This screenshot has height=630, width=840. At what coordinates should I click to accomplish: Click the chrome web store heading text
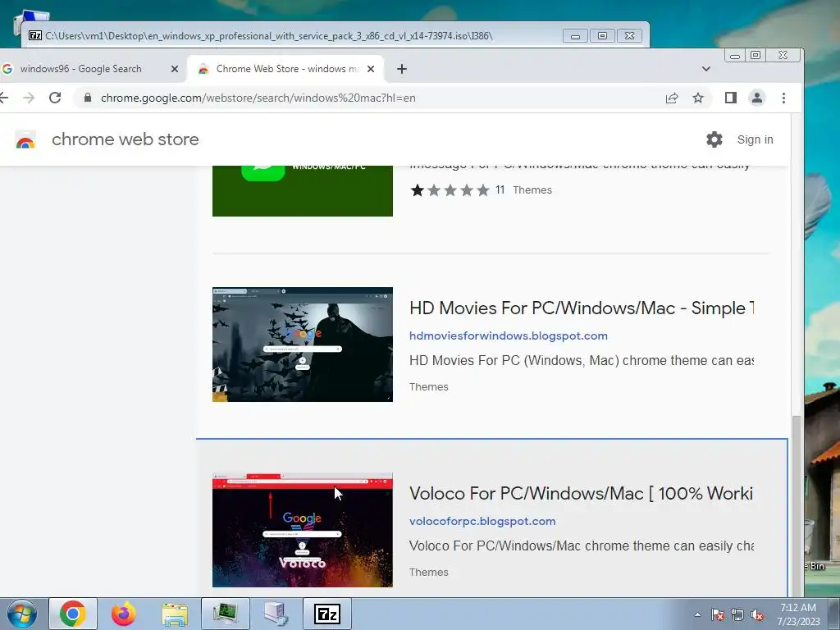(125, 139)
